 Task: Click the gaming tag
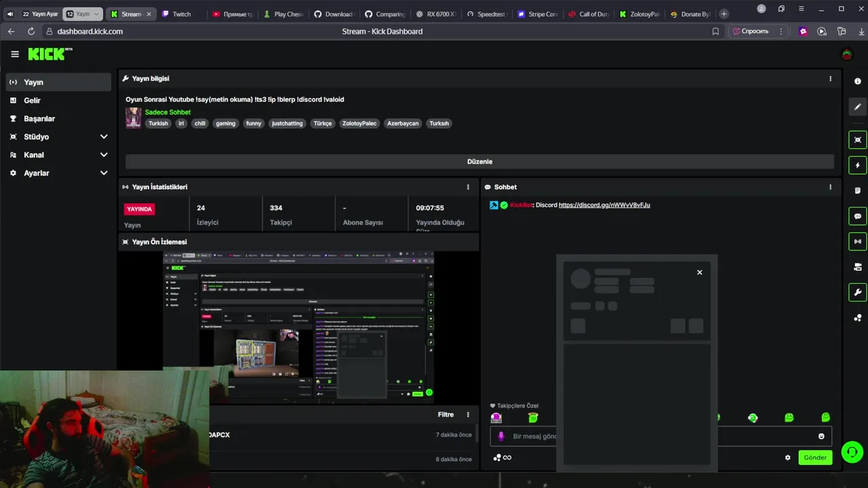225,123
